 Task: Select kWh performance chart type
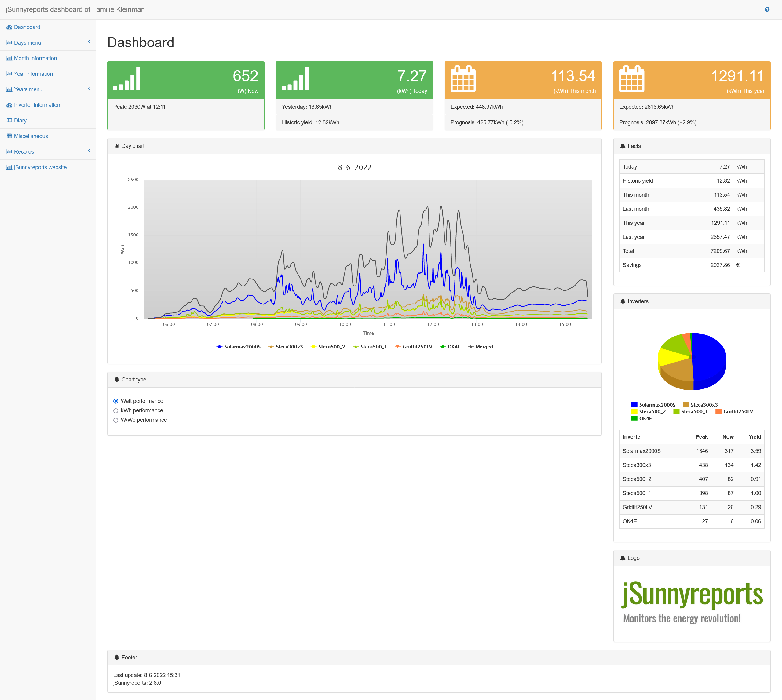(116, 411)
